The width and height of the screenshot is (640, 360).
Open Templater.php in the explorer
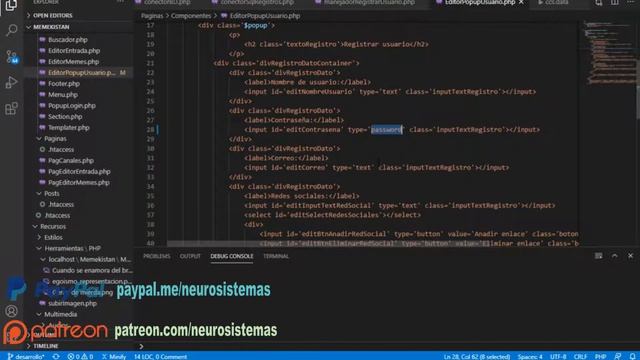(69, 128)
